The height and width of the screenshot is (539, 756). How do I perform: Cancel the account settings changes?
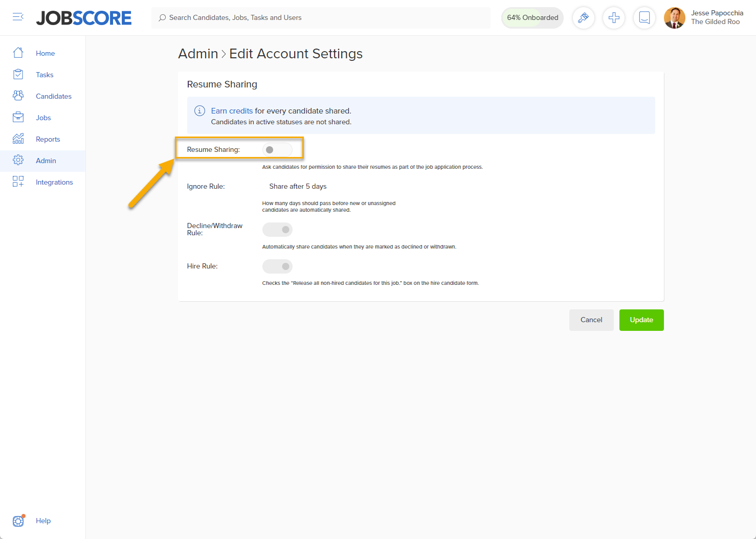[591, 320]
